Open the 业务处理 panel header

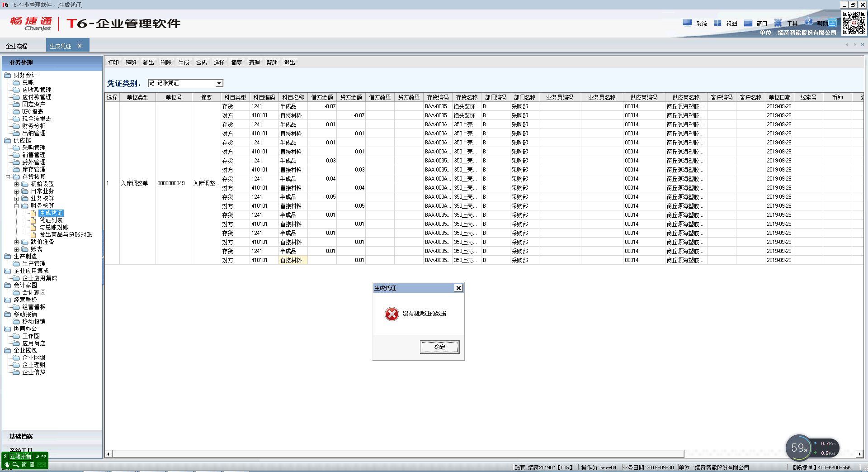tap(52, 62)
